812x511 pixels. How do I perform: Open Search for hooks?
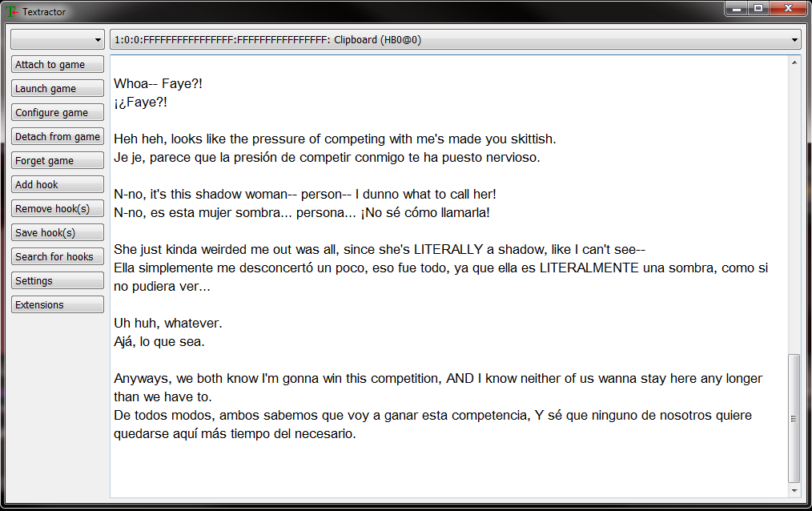pos(58,256)
